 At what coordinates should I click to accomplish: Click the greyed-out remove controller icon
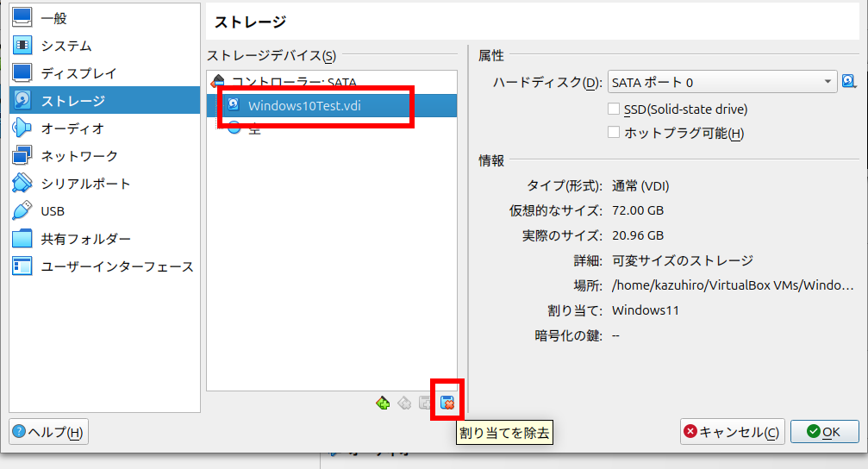point(404,403)
